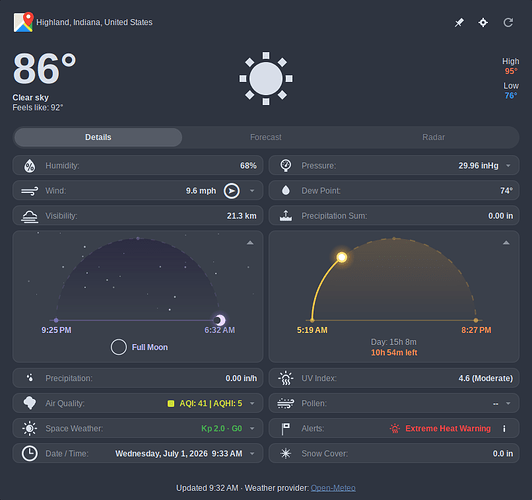This screenshot has width=532, height=500.
Task: Select the Details tab
Action: [98, 137]
